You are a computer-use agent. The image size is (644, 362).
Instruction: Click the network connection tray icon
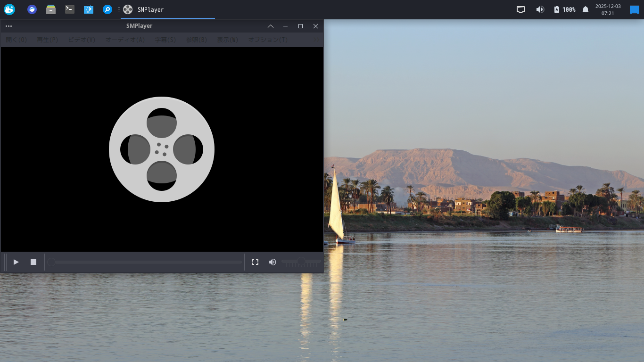(x=521, y=9)
